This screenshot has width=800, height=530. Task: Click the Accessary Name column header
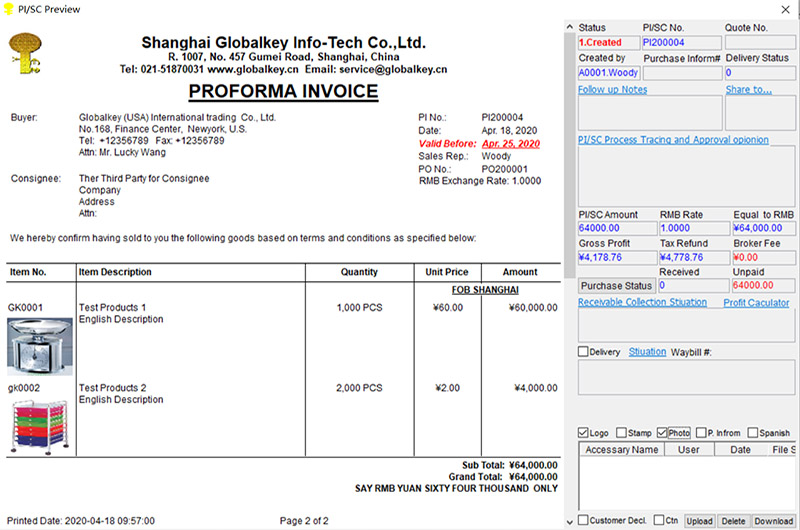pyautogui.click(x=621, y=450)
